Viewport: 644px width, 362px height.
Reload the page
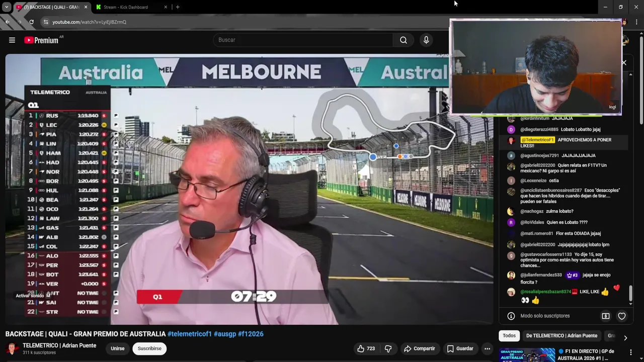(x=31, y=22)
